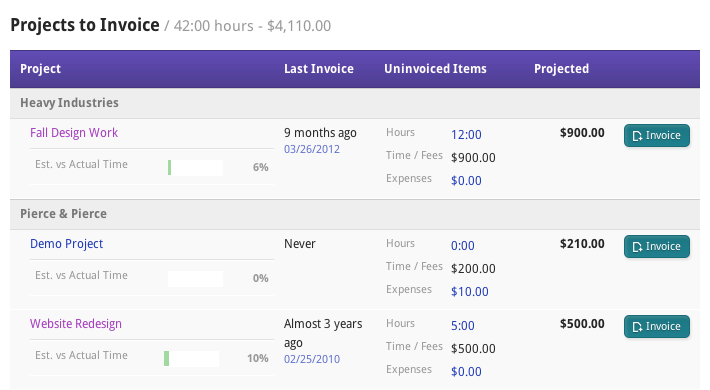Open the Website Redesign project
Image resolution: width=710 pixels, height=390 pixels.
pos(76,324)
